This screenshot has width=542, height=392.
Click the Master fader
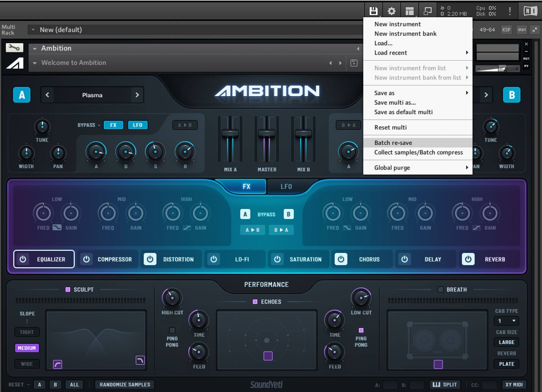point(267,133)
